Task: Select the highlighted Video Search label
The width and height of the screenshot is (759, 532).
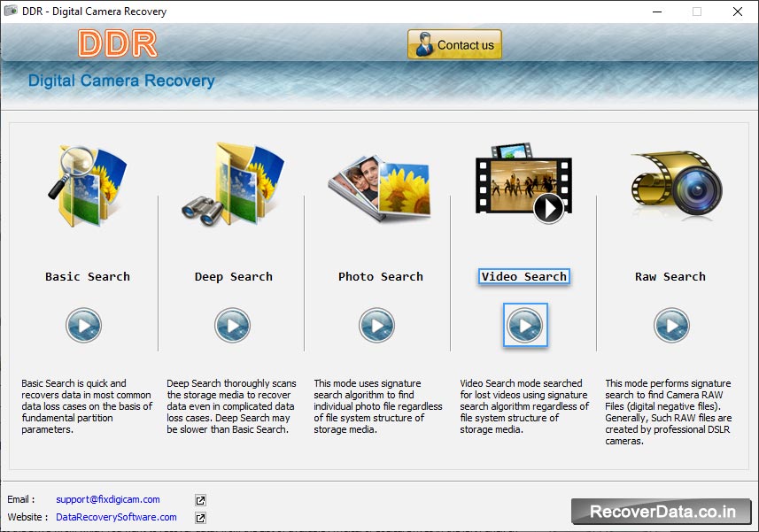Action: (x=523, y=277)
